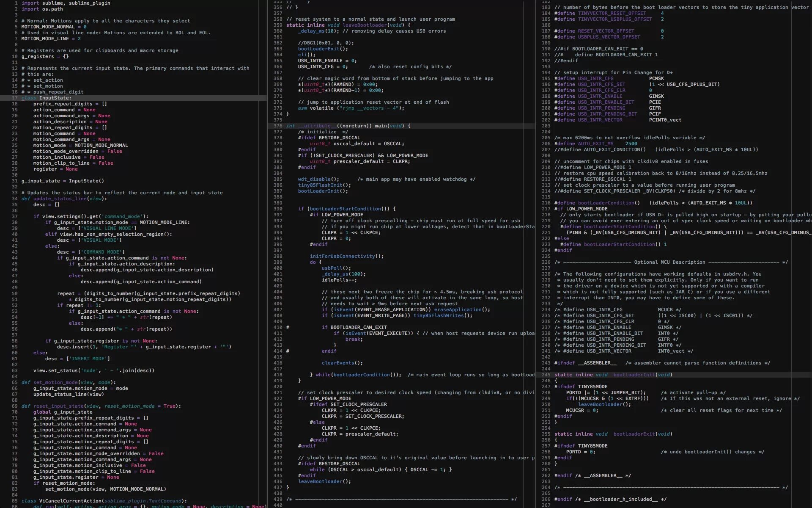Click the AUTO_EXIT_MS 2500 define
This screenshot has width=812, height=508.
(x=595, y=144)
